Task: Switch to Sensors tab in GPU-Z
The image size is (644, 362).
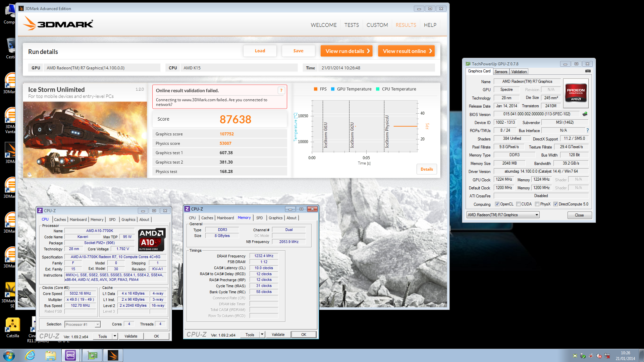Action: (501, 72)
